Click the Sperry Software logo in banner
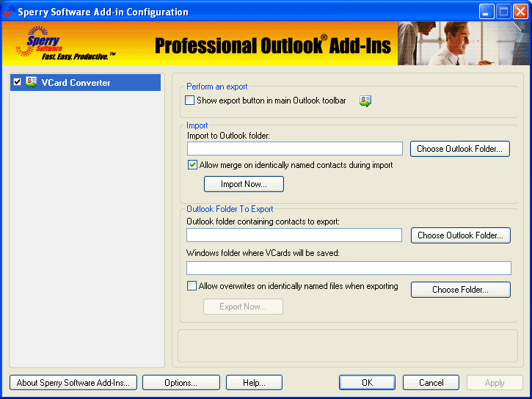Viewport: 532px width, 399px height. pyautogui.click(x=39, y=43)
